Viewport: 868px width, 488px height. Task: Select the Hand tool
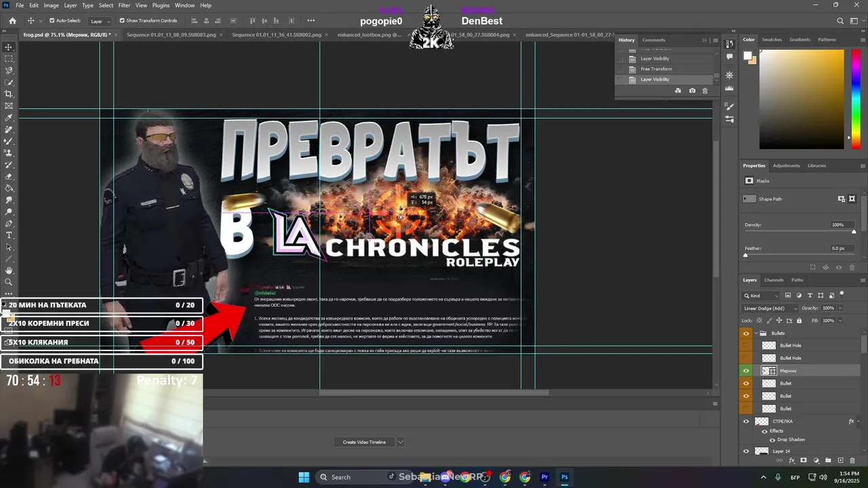coord(9,270)
